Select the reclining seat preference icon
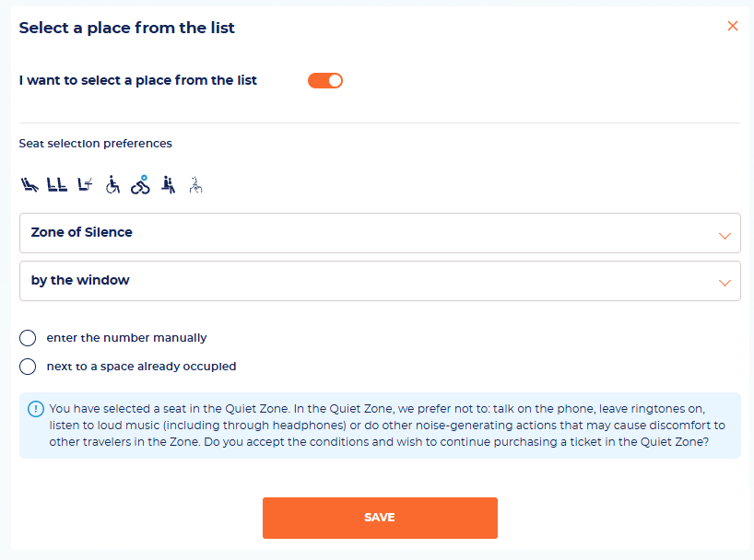754x560 pixels. [x=29, y=185]
